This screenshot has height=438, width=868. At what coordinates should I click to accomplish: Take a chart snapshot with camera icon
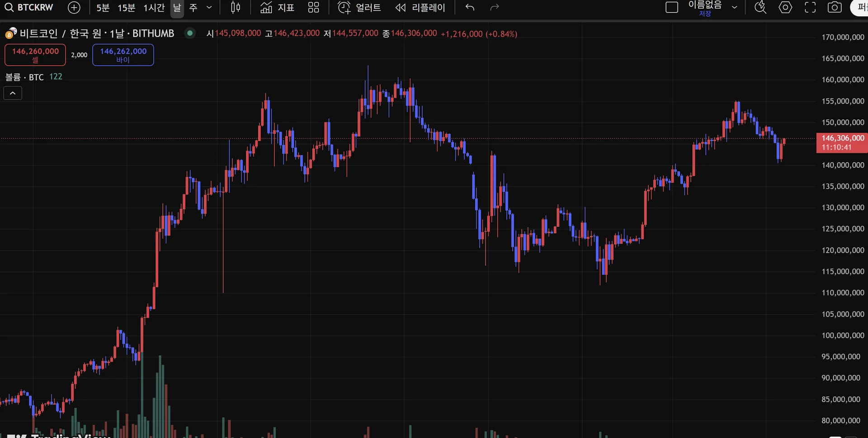pos(835,8)
